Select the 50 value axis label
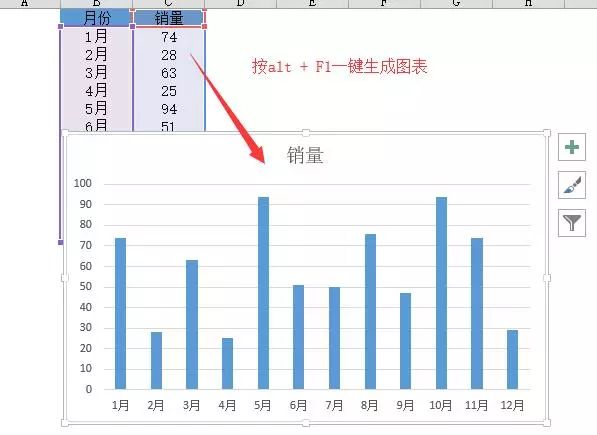This screenshot has width=597, height=435. click(x=86, y=287)
